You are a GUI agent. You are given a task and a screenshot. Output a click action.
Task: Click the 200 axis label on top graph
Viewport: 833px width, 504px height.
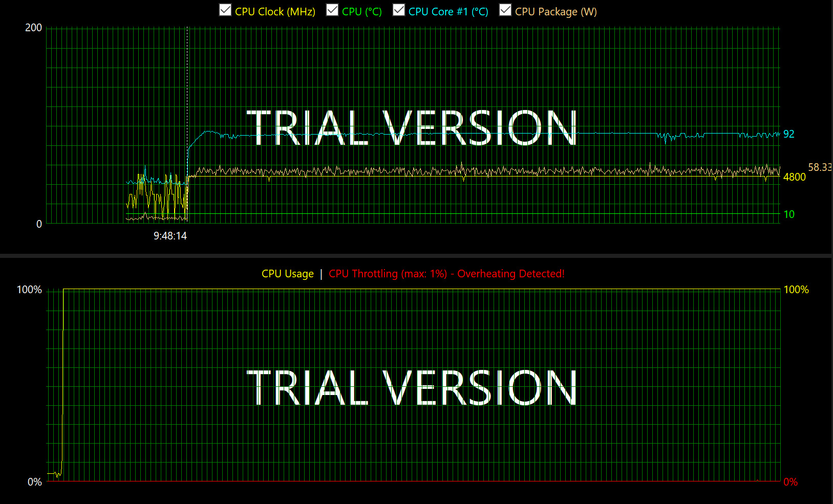[33, 28]
